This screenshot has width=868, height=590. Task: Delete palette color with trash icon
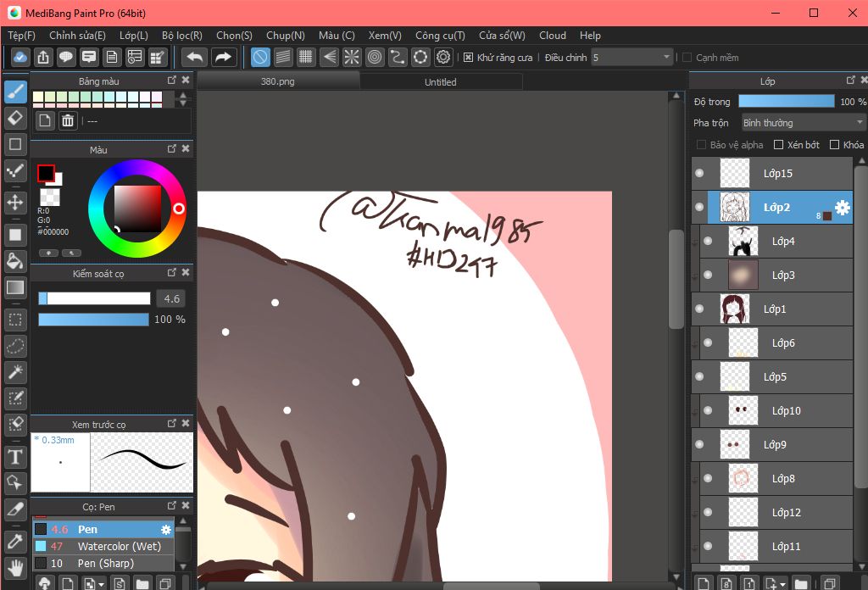68,120
